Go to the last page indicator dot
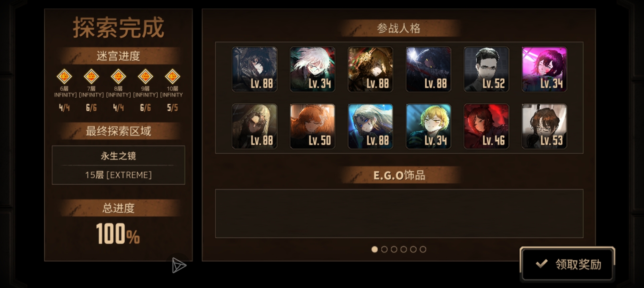Screen dimensions: 644x288 423,249
